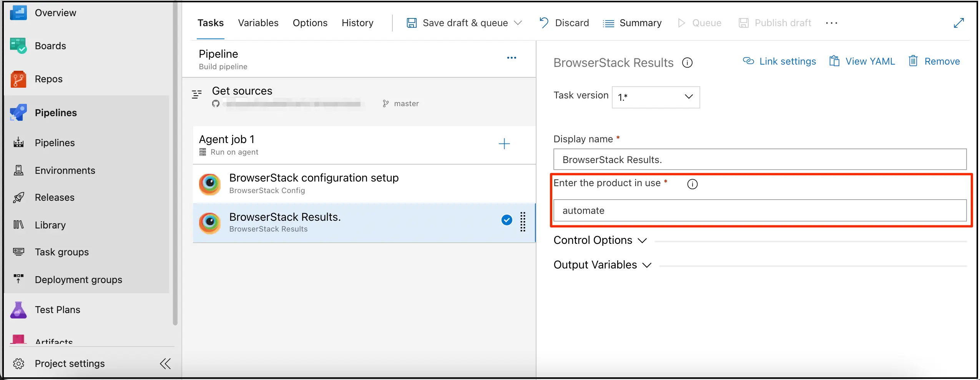Expand the Control Options section

(x=600, y=240)
